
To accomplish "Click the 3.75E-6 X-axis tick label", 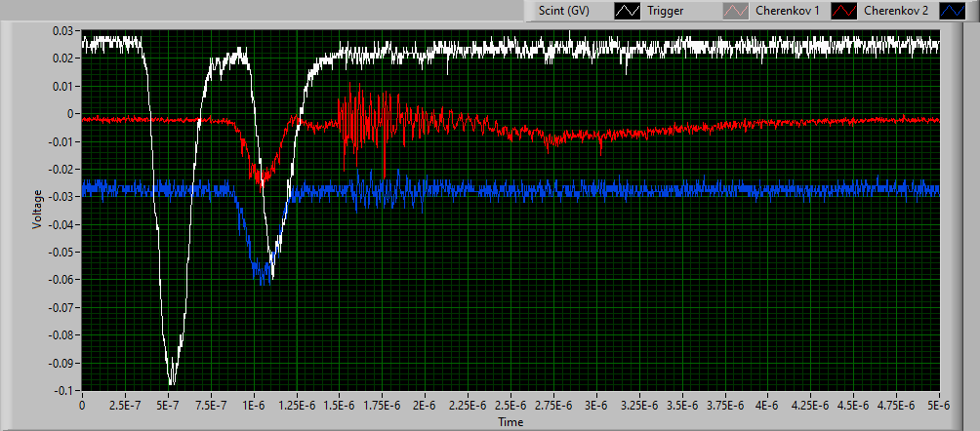I will pos(725,405).
